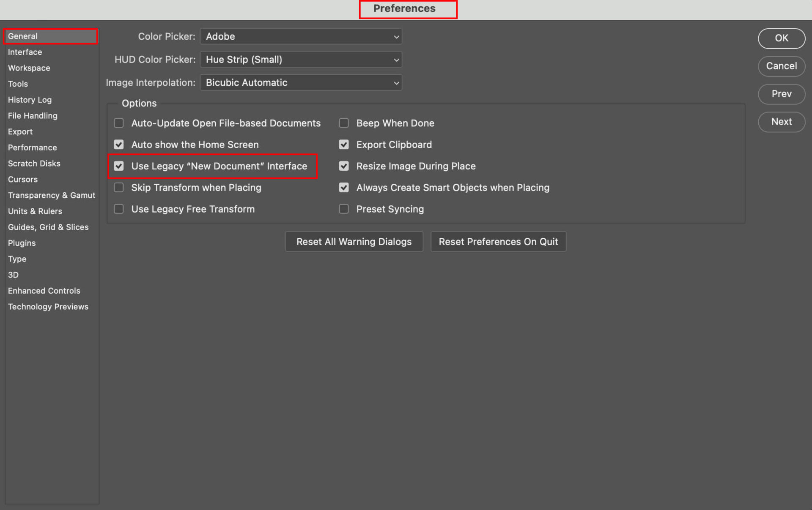
Task: Open the Interface preferences section
Action: click(x=25, y=52)
